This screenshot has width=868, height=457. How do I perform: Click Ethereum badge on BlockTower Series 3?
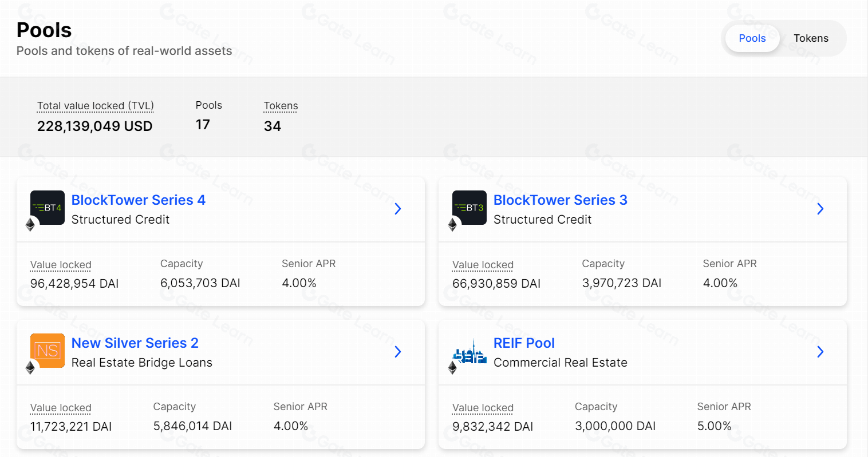[452, 225]
